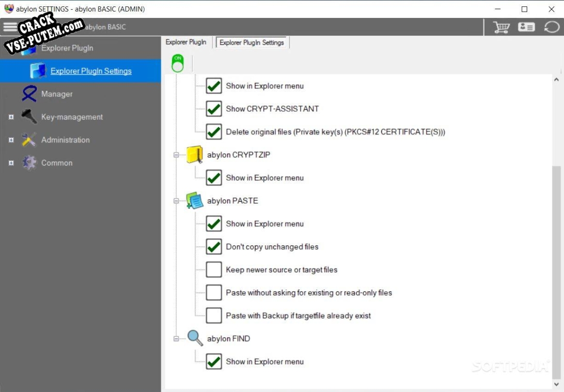Image resolution: width=564 pixels, height=392 pixels.
Task: Click the scrollbar down arrow
Action: tap(556, 384)
